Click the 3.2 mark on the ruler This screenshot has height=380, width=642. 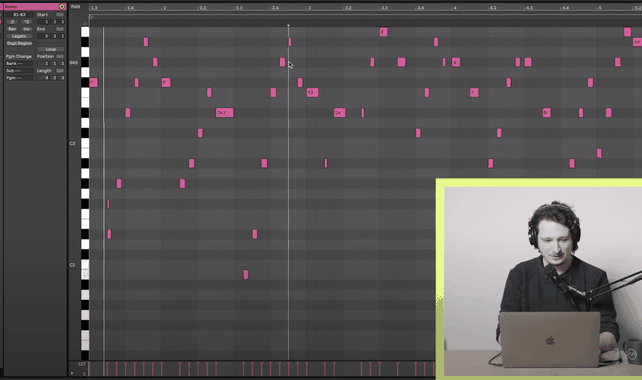coord(348,8)
